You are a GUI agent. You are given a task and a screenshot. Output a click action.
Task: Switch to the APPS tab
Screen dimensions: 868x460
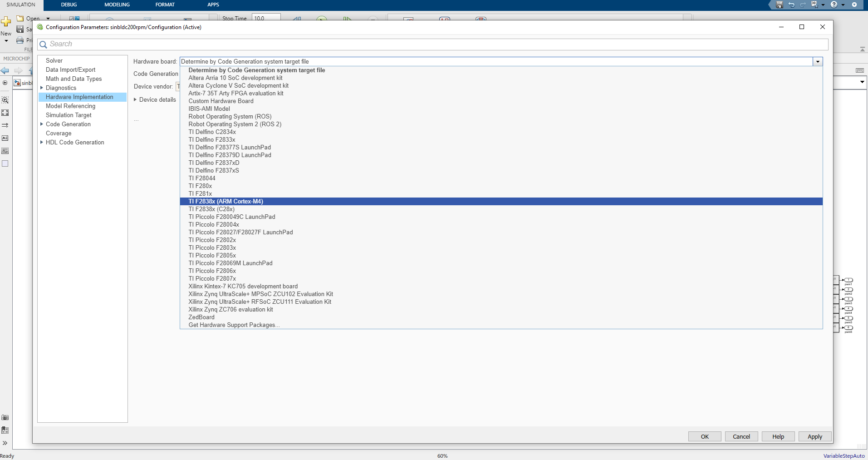tap(212, 5)
